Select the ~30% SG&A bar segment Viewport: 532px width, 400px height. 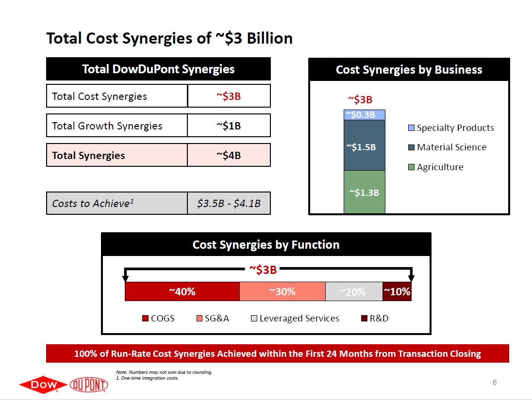point(282,291)
